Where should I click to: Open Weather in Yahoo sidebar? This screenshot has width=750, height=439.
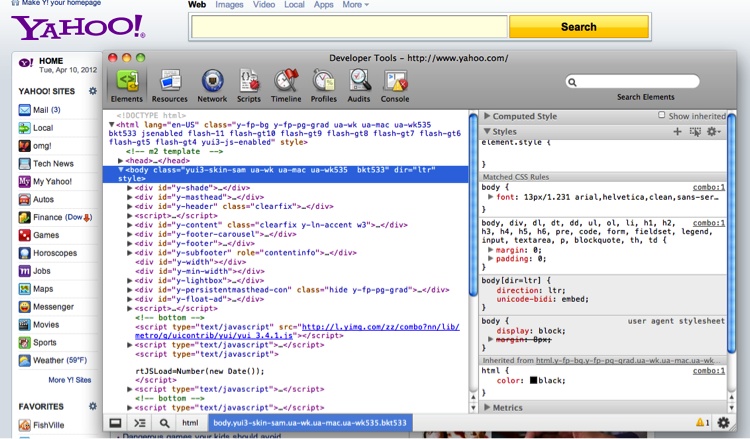pyautogui.click(x=53, y=361)
